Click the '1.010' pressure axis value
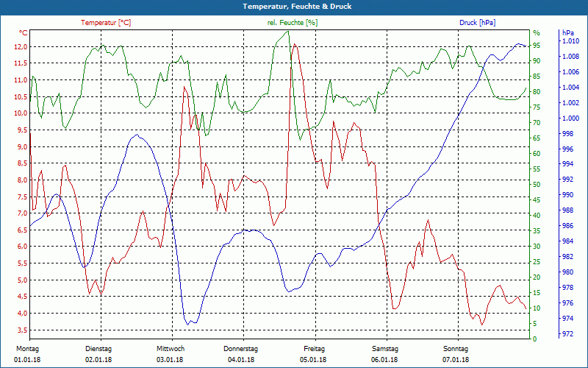This screenshot has height=368, width=588. [x=571, y=41]
